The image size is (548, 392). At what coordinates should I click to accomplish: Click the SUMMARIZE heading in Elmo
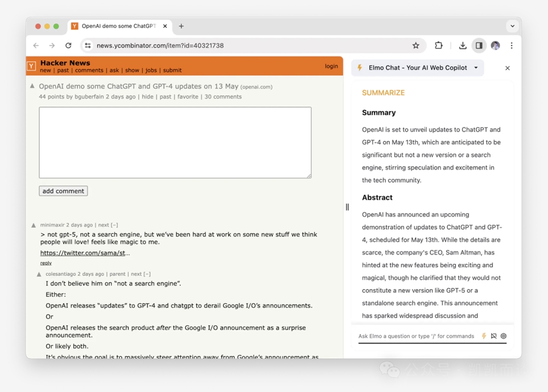coord(383,93)
